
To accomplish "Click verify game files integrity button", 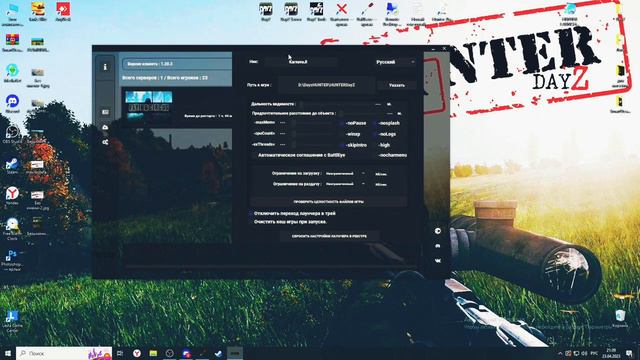I will tap(329, 202).
